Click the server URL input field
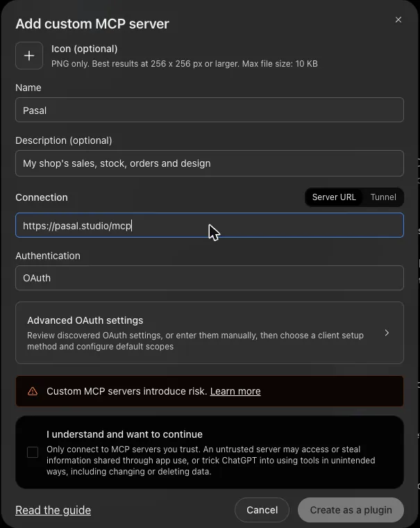This screenshot has width=420, height=528. click(210, 225)
